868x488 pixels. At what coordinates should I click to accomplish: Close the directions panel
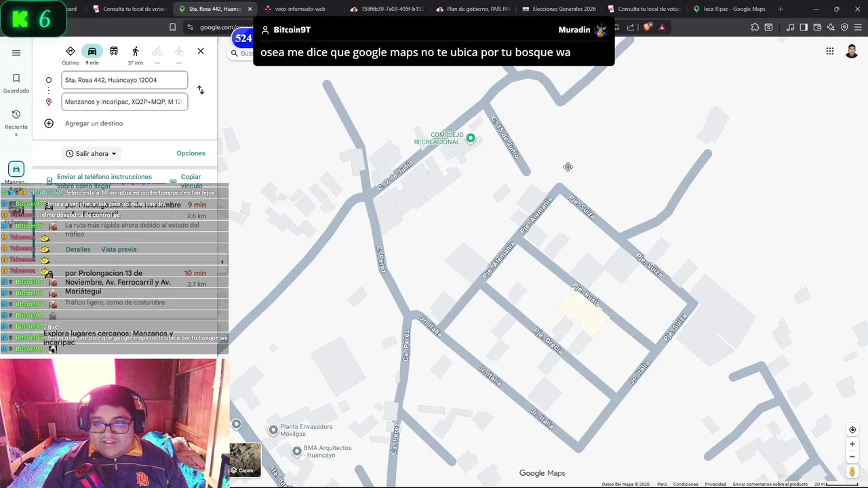(201, 52)
